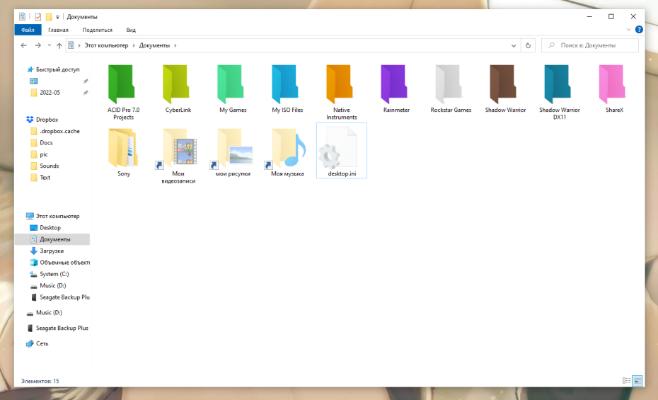Expand the ribbon with the chevron
This screenshot has width=658, height=400.
click(628, 30)
